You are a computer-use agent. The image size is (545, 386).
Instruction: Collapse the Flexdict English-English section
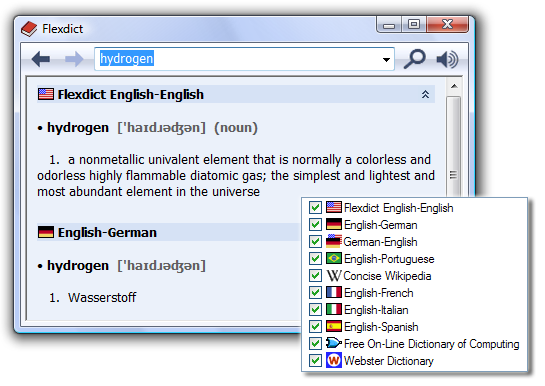425,94
